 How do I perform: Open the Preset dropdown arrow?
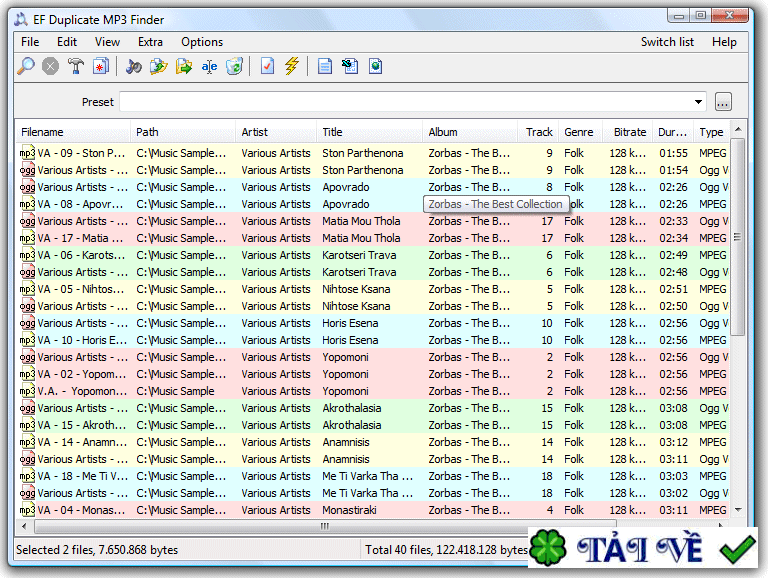click(x=698, y=102)
